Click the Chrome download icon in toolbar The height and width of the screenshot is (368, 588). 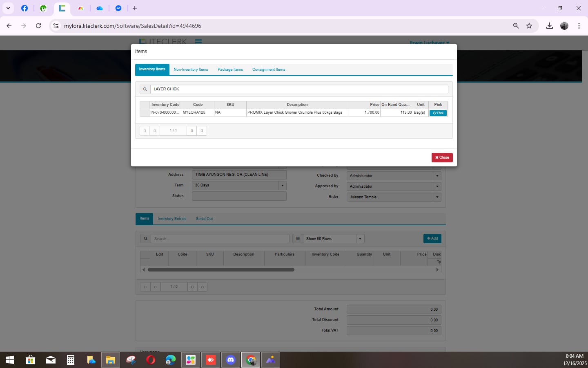[550, 26]
